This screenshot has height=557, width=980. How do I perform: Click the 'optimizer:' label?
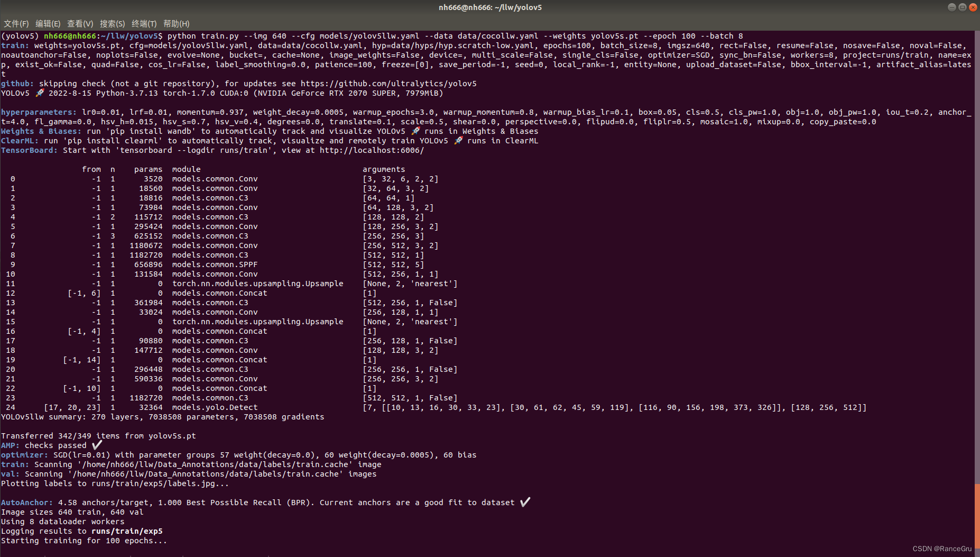pos(24,455)
